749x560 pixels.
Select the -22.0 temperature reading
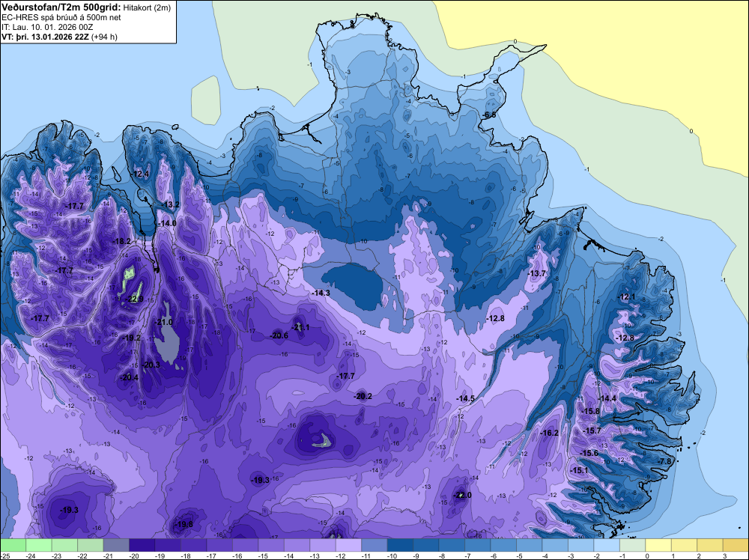pos(463,495)
